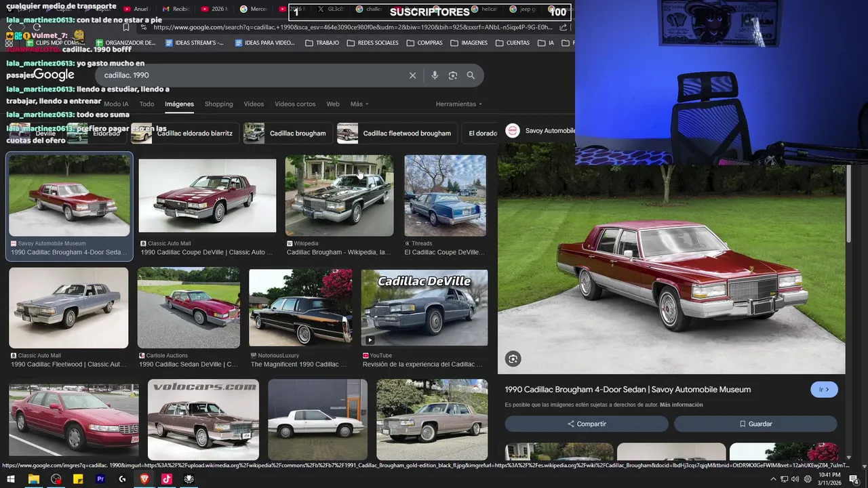868x488 pixels.
Task: Click the Ir button to visit site
Action: tap(824, 390)
